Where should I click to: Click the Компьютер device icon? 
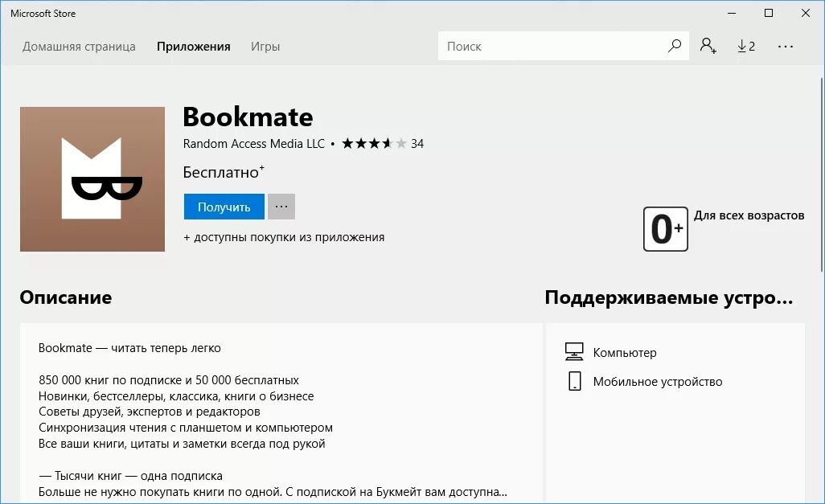click(x=574, y=351)
